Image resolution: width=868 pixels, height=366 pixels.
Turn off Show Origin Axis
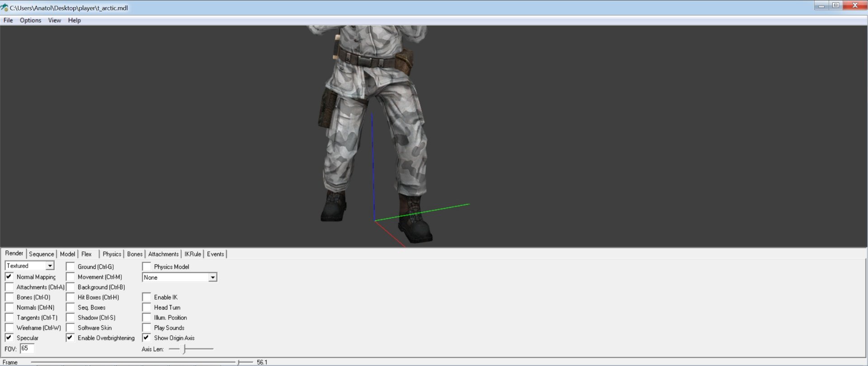coord(146,338)
